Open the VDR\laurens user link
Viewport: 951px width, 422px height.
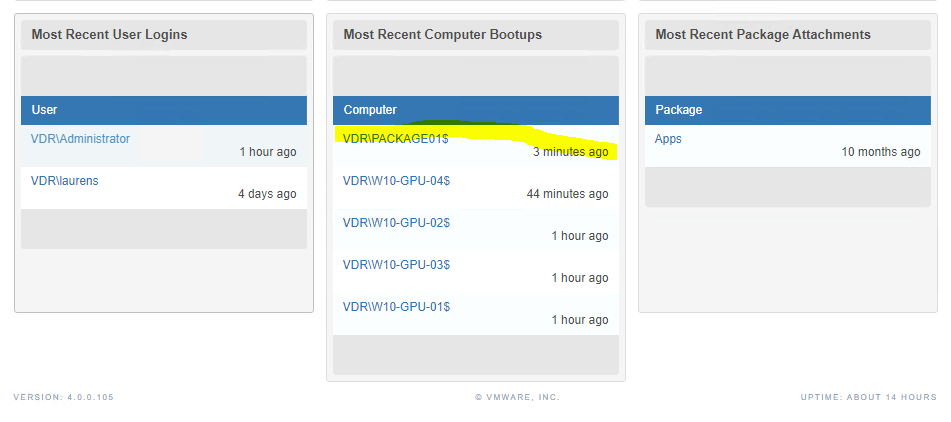point(64,181)
